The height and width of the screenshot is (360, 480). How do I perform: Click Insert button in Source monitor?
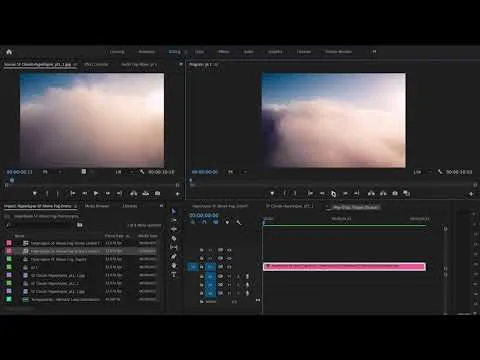click(x=134, y=193)
